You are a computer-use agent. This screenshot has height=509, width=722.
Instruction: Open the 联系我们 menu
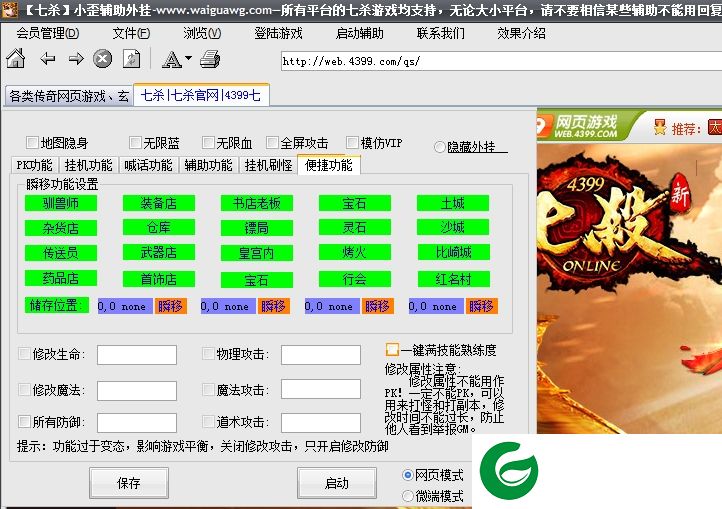[x=441, y=33]
